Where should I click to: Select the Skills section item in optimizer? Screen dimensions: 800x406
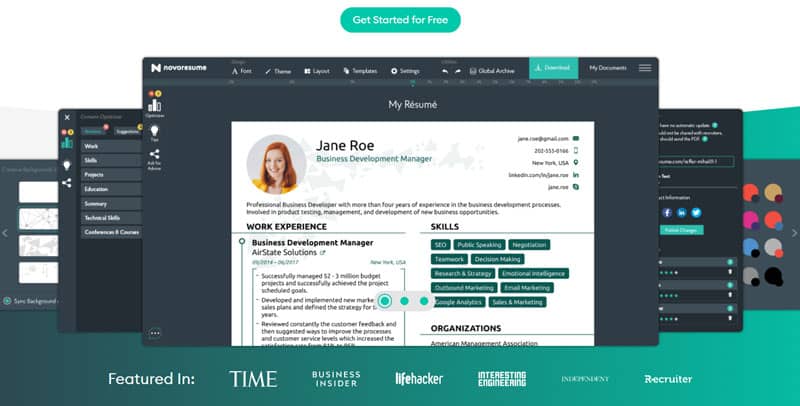(111, 161)
